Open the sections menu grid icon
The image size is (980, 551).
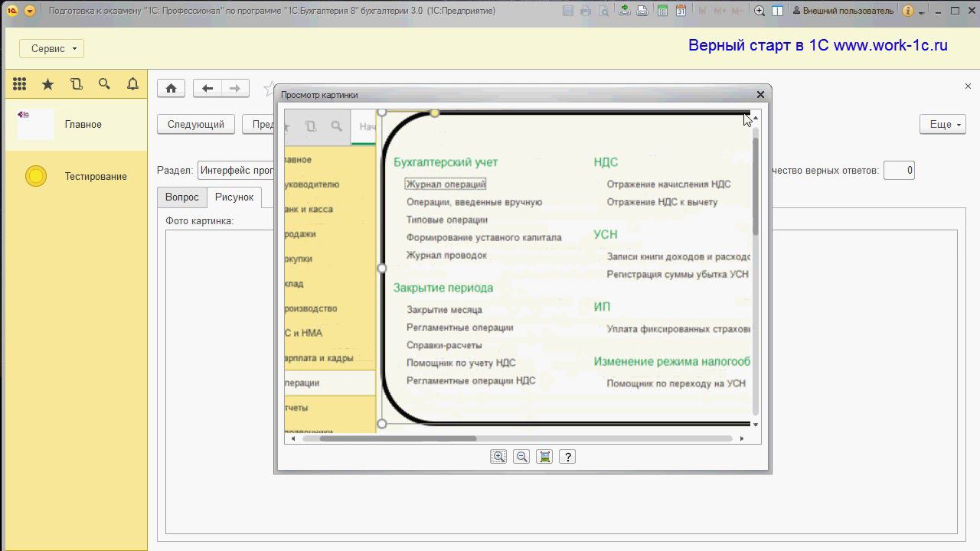[20, 84]
